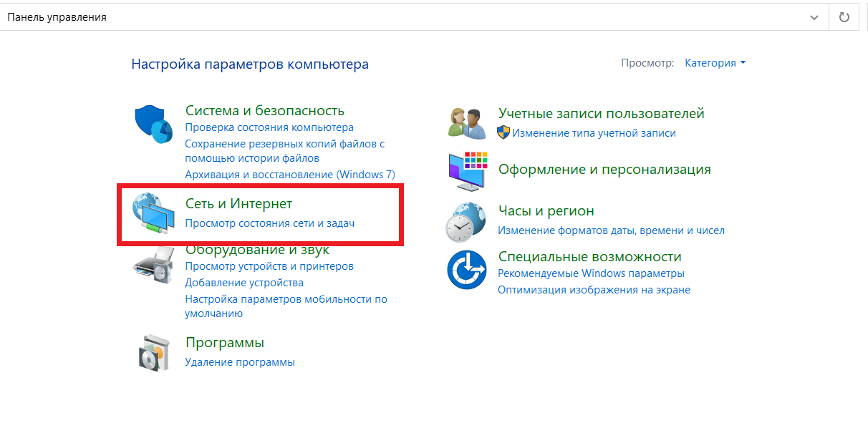The width and height of the screenshot is (868, 428).
Task: Open Просмотр состояния сети и задач link
Action: click(x=269, y=223)
